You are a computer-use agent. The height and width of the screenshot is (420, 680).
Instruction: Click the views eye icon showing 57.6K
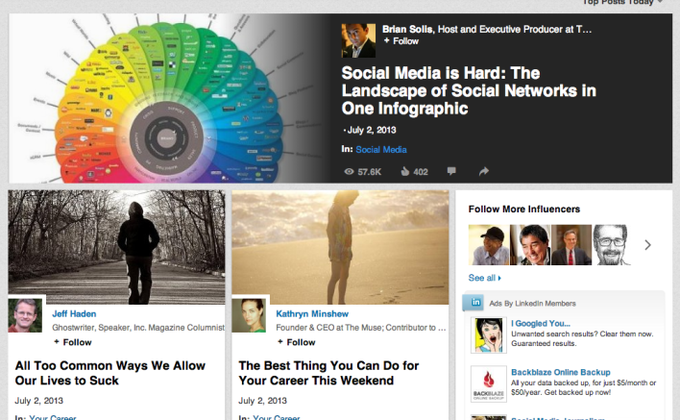tap(349, 171)
